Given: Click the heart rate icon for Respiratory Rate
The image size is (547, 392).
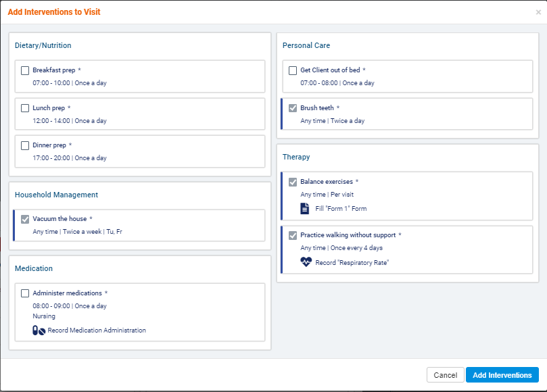Looking at the screenshot, I should point(306,262).
